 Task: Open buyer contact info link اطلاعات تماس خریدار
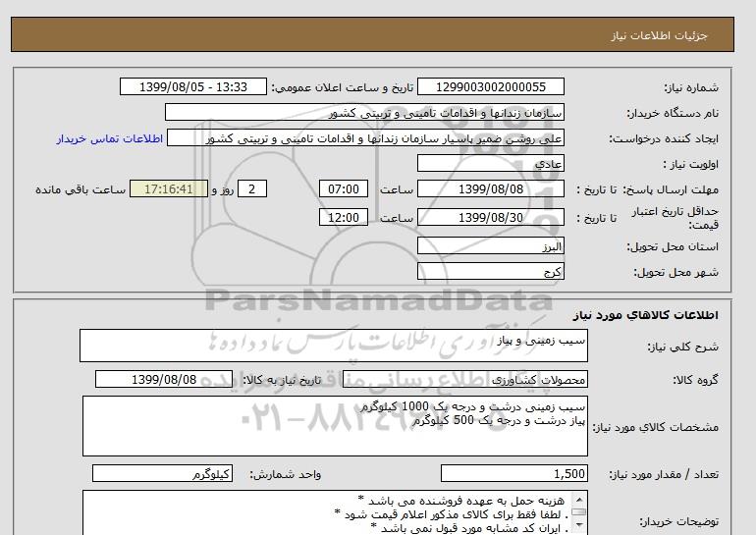point(109,138)
